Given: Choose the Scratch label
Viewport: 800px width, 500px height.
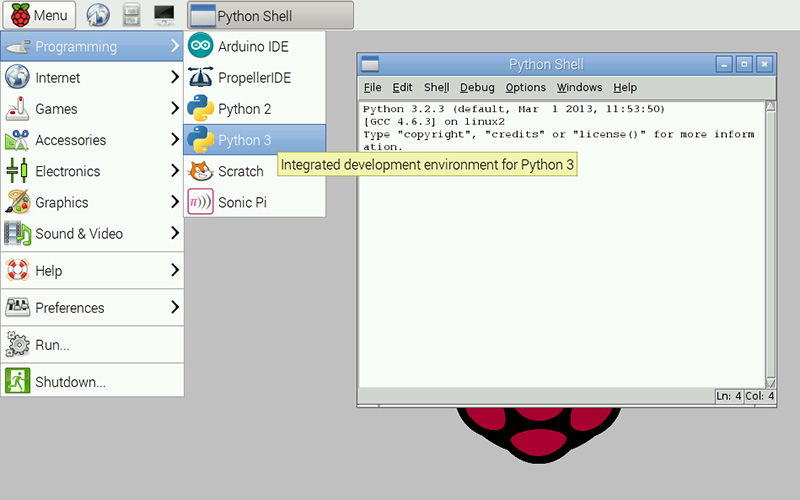Looking at the screenshot, I should coord(241,171).
